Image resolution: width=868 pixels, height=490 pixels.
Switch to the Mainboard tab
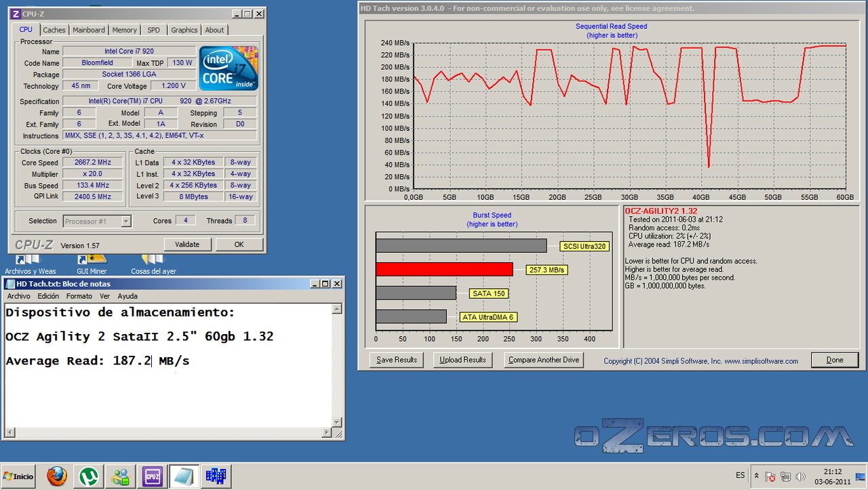coord(89,30)
